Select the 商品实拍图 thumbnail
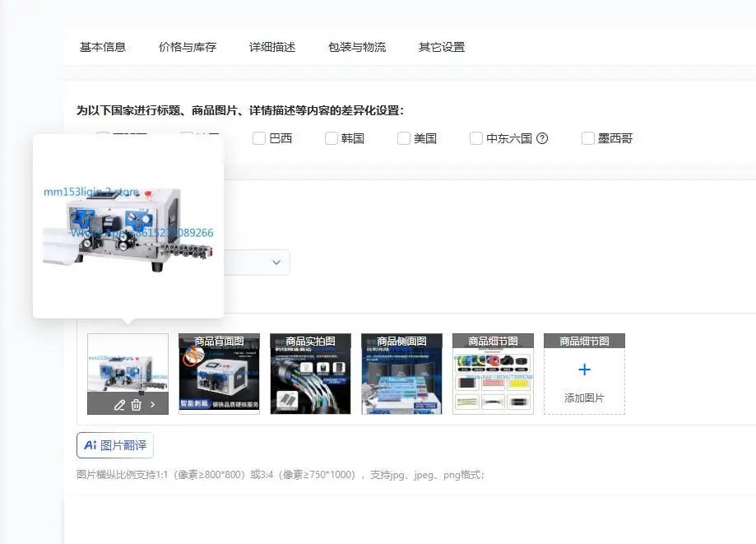 (310, 374)
